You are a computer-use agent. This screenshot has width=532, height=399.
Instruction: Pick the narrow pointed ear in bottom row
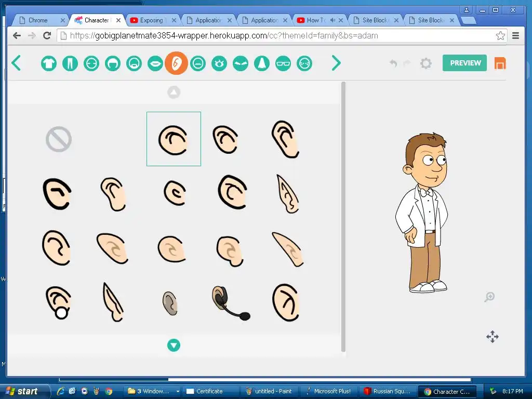tap(113, 302)
